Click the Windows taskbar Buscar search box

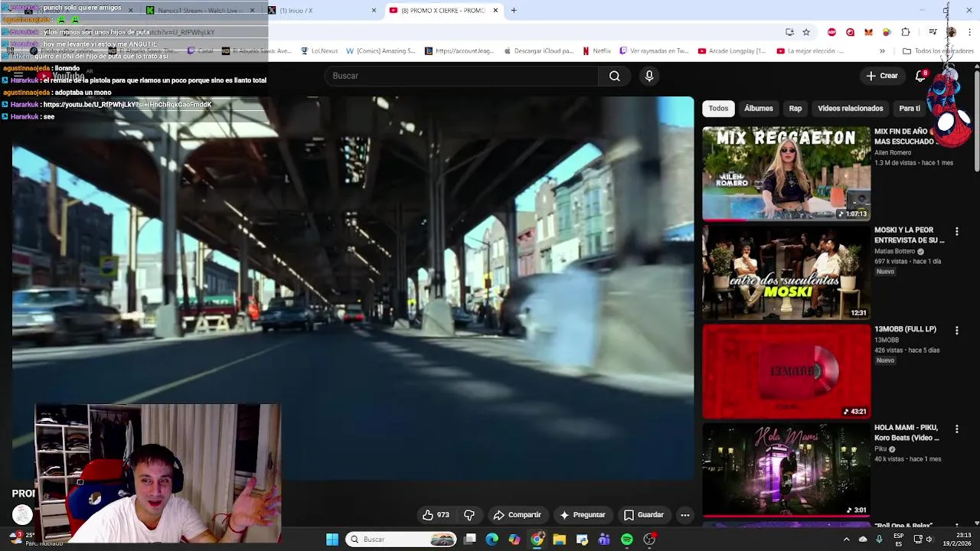coord(401,540)
